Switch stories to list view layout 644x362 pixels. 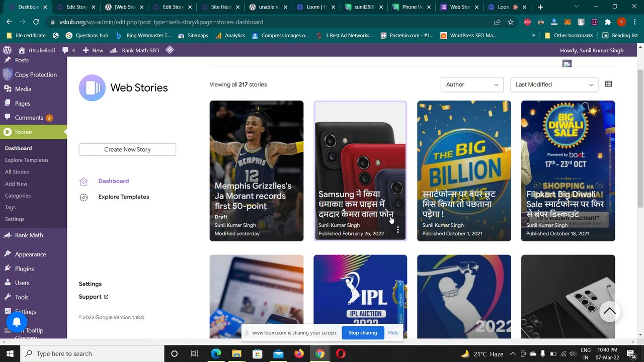click(608, 84)
